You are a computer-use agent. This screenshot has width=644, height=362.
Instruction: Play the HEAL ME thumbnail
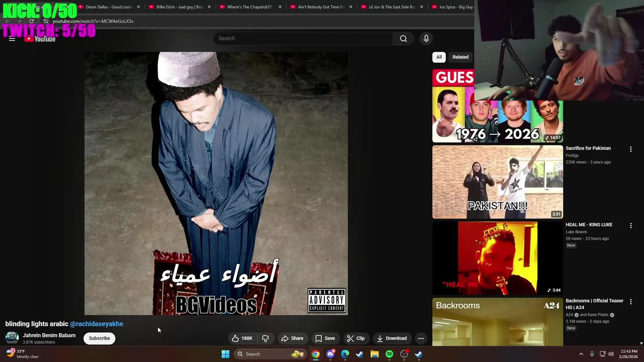tap(498, 258)
